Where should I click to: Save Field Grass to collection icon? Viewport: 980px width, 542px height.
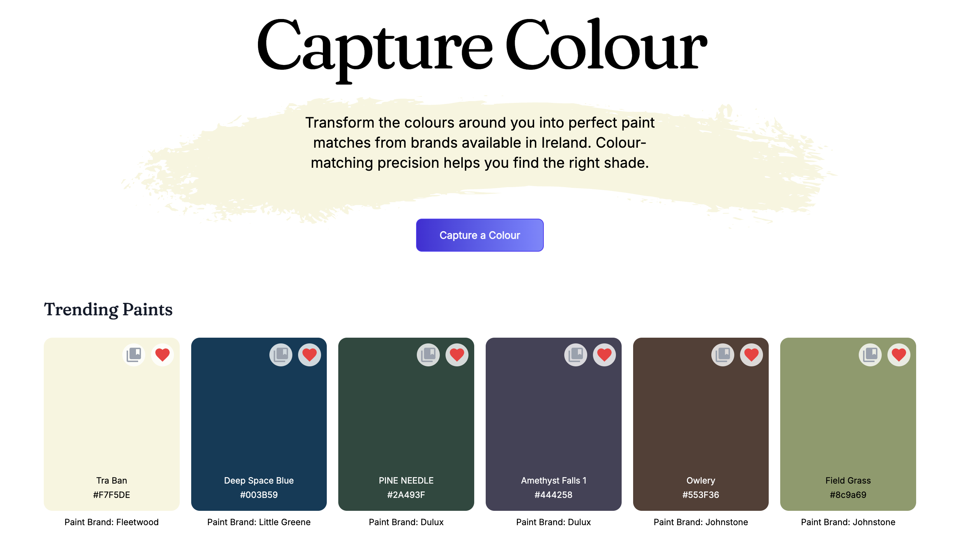(870, 355)
